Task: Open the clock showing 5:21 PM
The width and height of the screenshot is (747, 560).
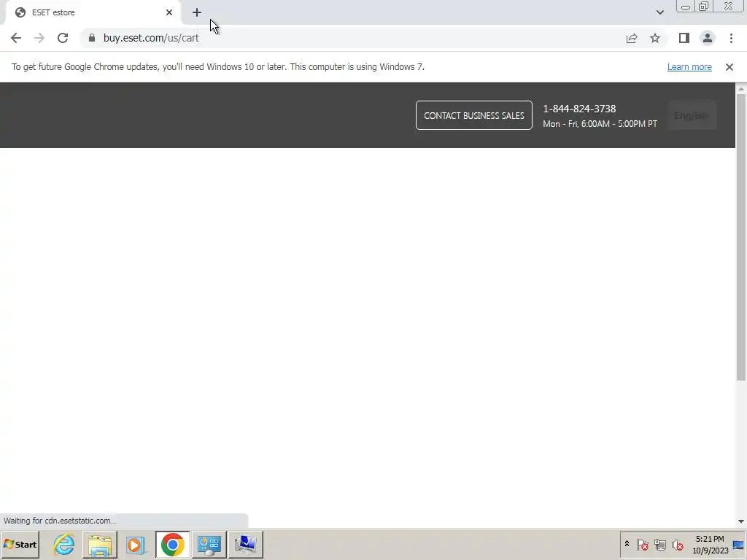Action: pyautogui.click(x=710, y=545)
